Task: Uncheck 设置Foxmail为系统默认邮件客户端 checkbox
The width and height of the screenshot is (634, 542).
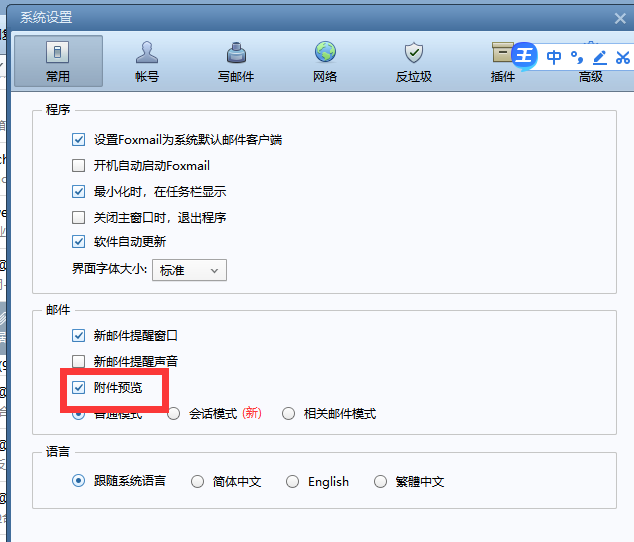Action: (79, 140)
